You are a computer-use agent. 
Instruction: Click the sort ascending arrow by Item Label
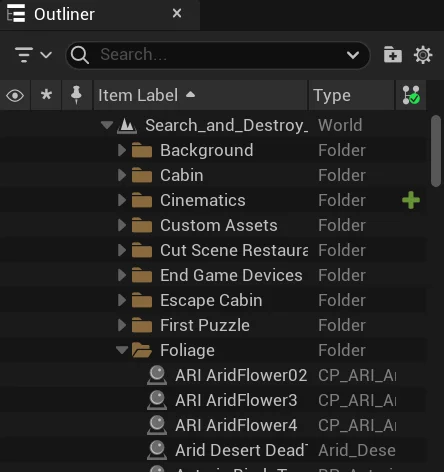tap(190, 94)
